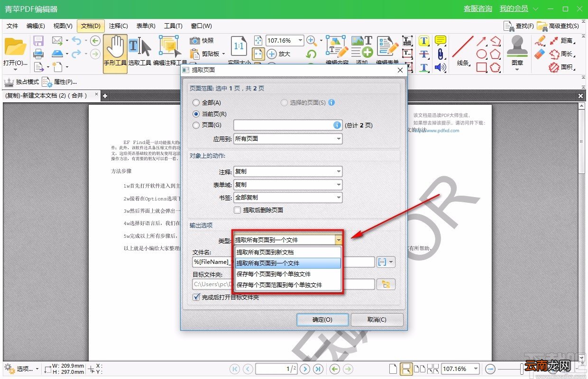Image resolution: width=588 pixels, height=379 pixels.
Task: Choose '保存每个页面到每个单独文件' option
Action: [x=288, y=274]
